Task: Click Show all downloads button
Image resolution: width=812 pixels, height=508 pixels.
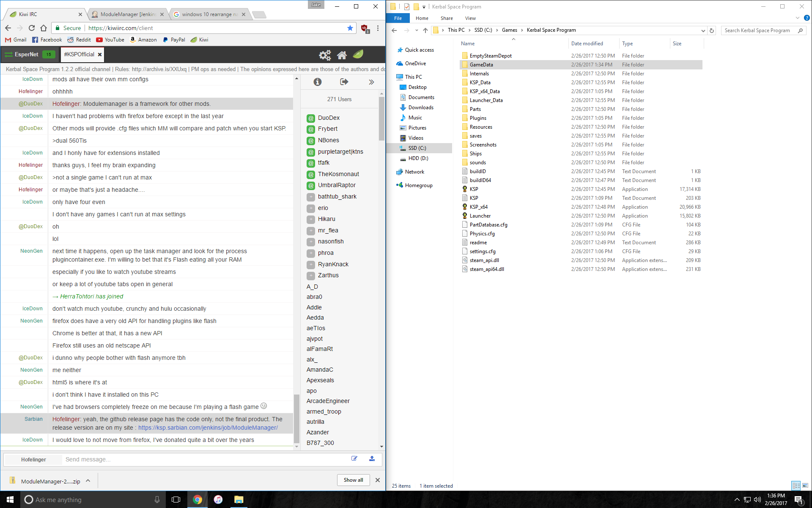Action: pyautogui.click(x=353, y=480)
